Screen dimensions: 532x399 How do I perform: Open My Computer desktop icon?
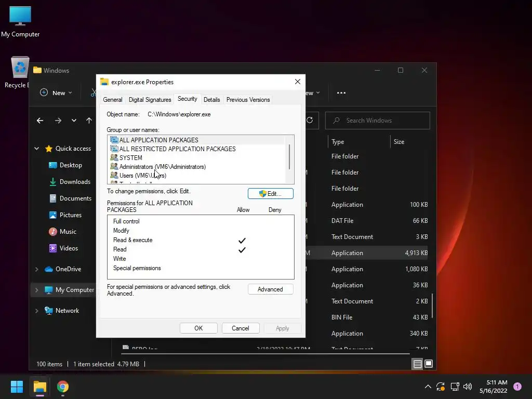tap(20, 21)
